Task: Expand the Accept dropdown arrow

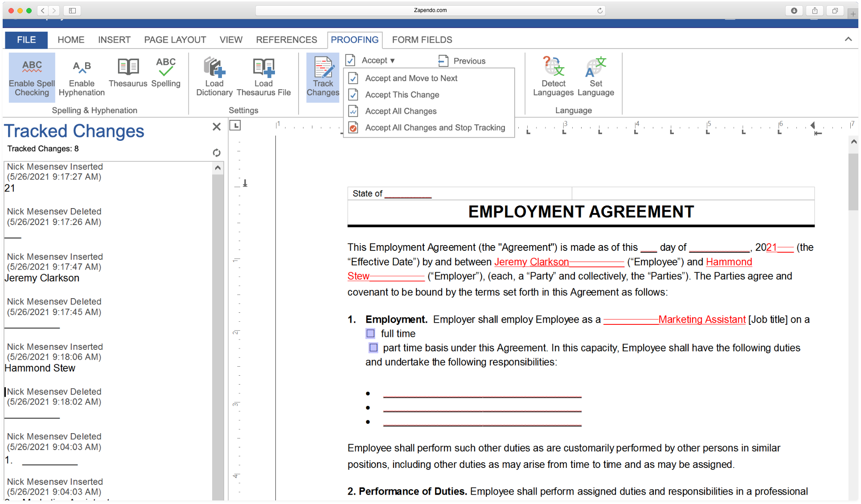Action: pos(393,61)
